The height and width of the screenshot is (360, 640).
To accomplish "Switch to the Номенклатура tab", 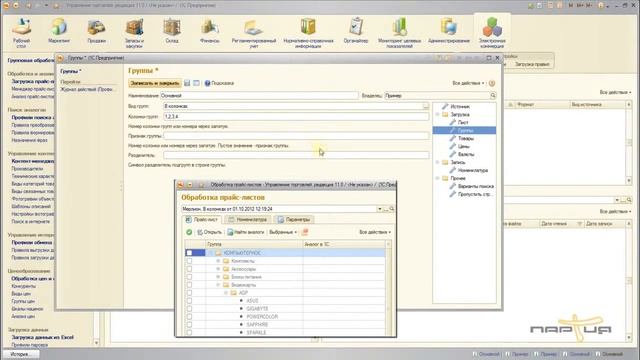I will coord(248,219).
